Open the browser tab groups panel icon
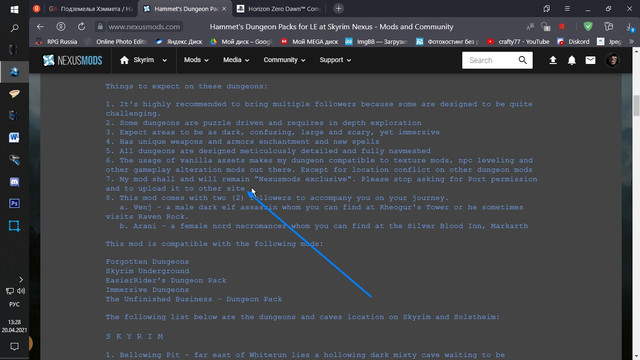 click(547, 9)
